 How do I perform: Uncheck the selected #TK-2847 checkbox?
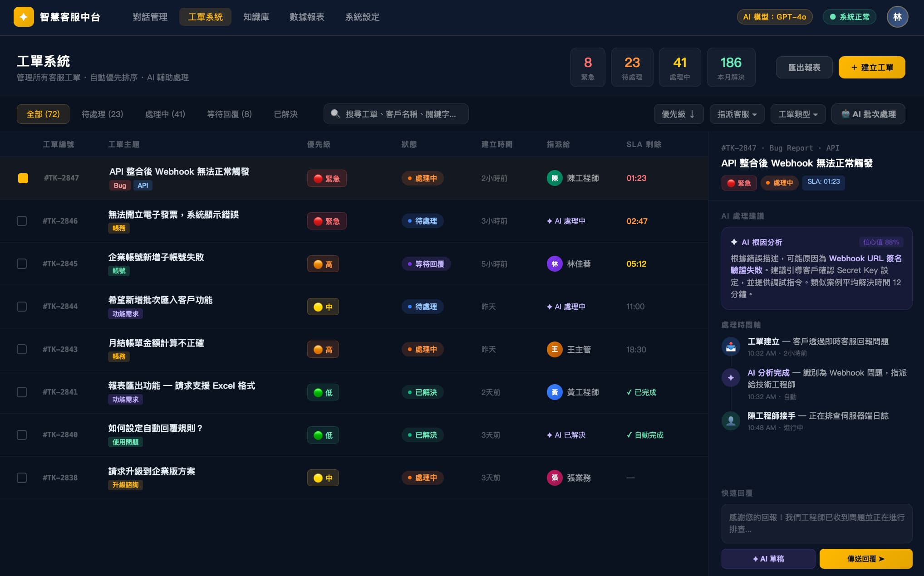click(23, 178)
